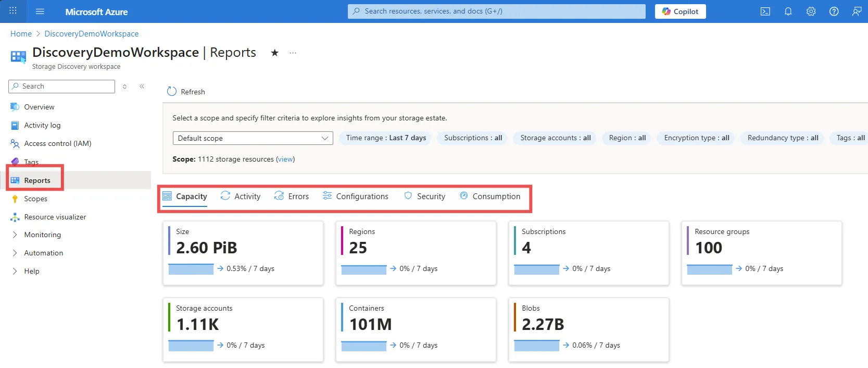Click the view link beside Scope
The width and height of the screenshot is (868, 368).
click(285, 160)
